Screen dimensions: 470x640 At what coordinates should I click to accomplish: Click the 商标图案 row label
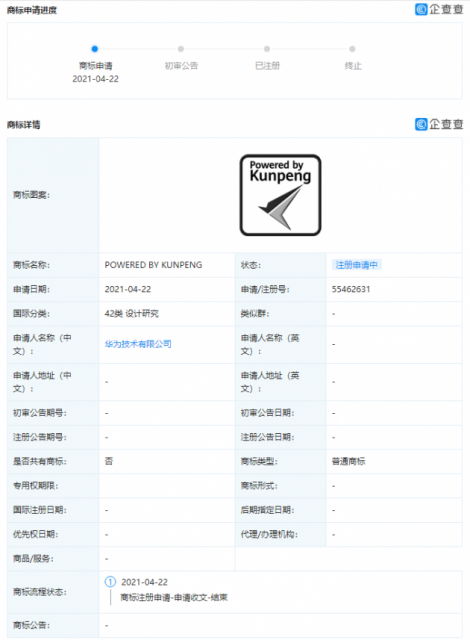click(x=31, y=195)
